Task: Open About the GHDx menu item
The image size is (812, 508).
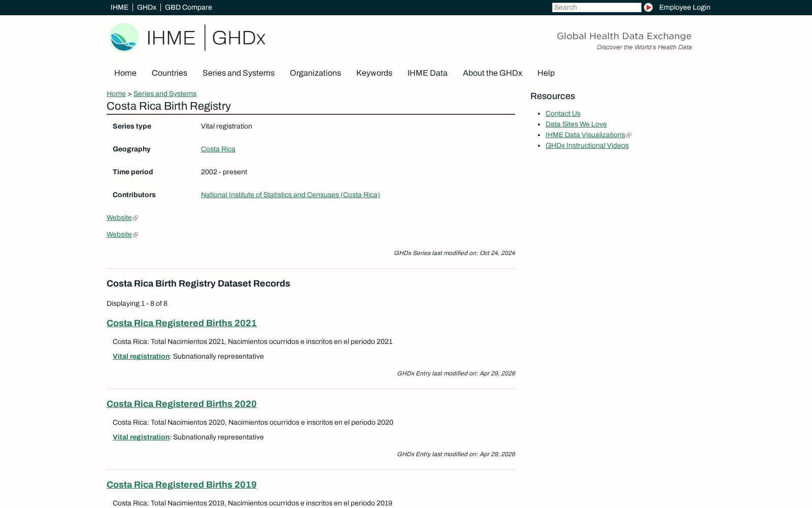Action: pos(492,73)
